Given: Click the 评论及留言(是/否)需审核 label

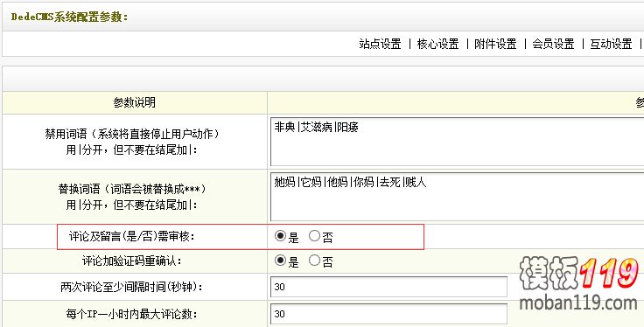Looking at the screenshot, I should pos(132,236).
